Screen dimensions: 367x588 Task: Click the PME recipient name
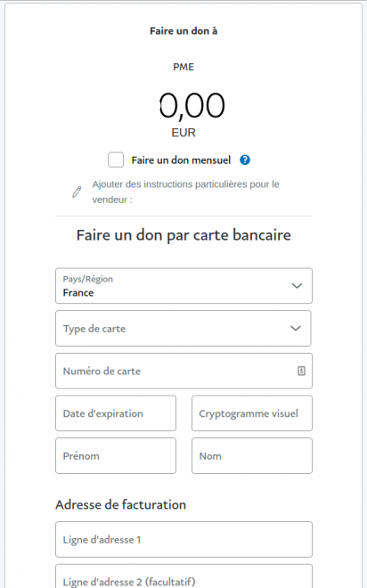tap(183, 67)
